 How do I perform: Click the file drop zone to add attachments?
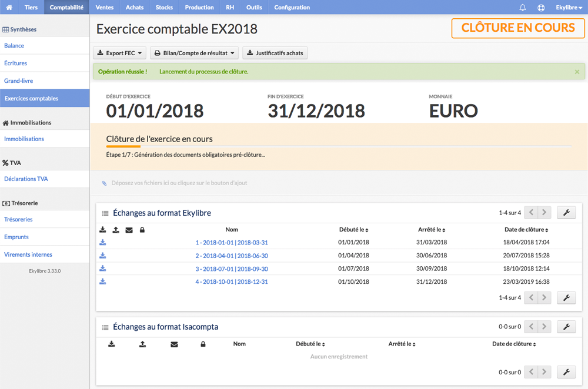(339, 183)
